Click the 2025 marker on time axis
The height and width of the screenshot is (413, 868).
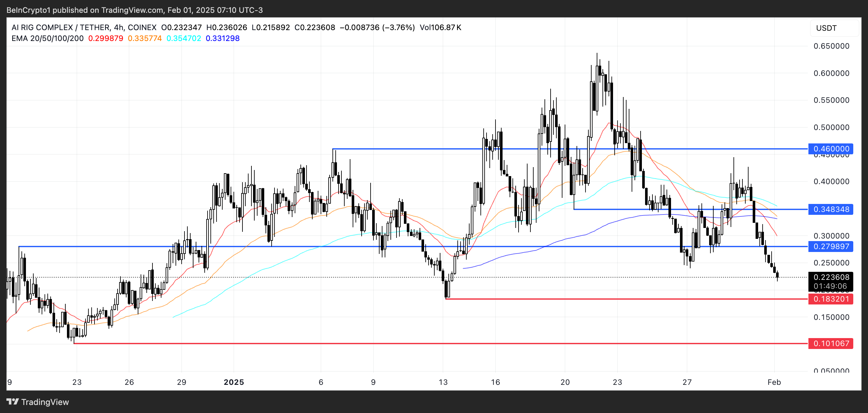coord(234,382)
